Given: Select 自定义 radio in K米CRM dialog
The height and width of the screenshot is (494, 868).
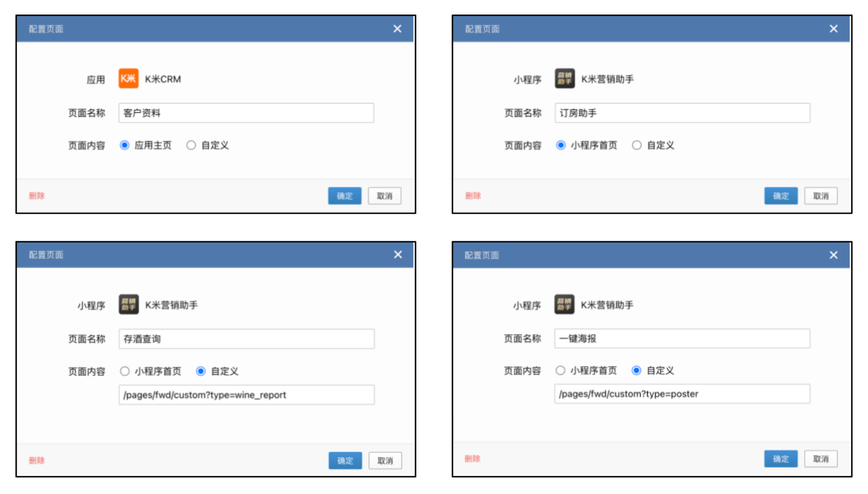Looking at the screenshot, I should pyautogui.click(x=191, y=145).
